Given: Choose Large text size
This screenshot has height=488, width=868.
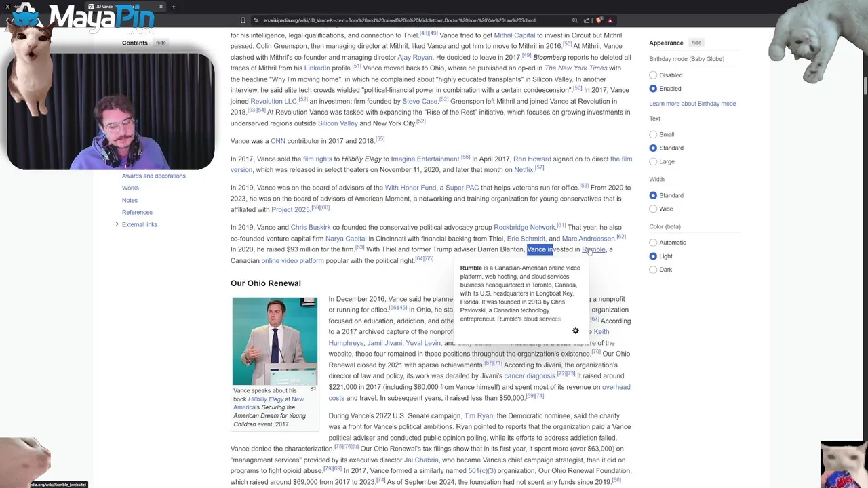Looking at the screenshot, I should [x=653, y=161].
